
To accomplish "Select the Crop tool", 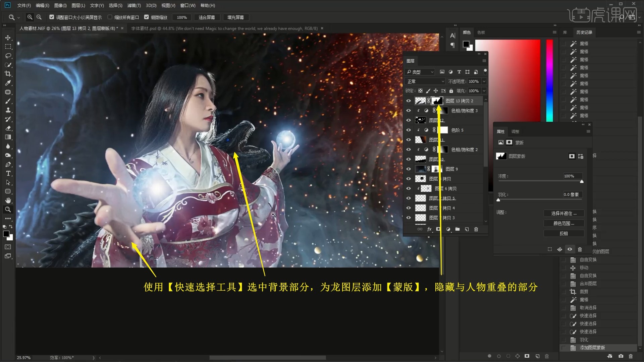I will pos(8,74).
